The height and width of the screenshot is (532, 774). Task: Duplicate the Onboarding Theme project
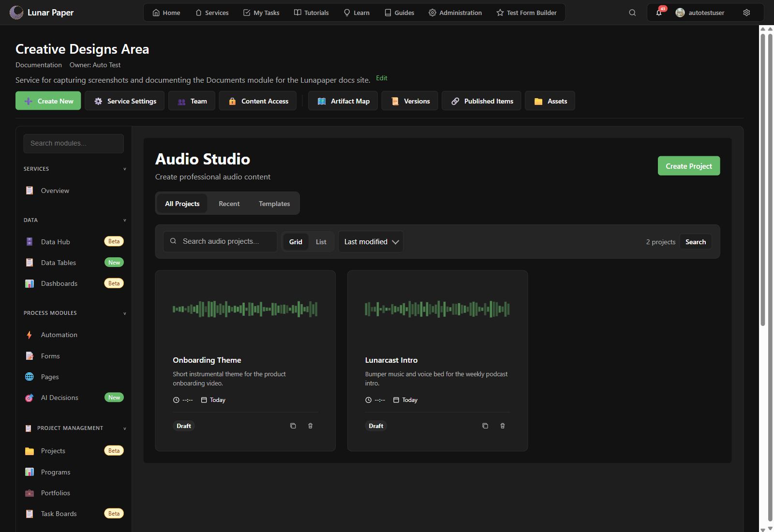coord(293,426)
